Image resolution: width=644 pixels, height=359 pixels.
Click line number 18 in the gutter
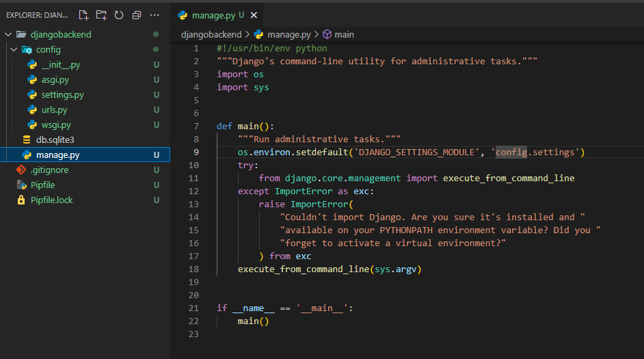coord(194,269)
